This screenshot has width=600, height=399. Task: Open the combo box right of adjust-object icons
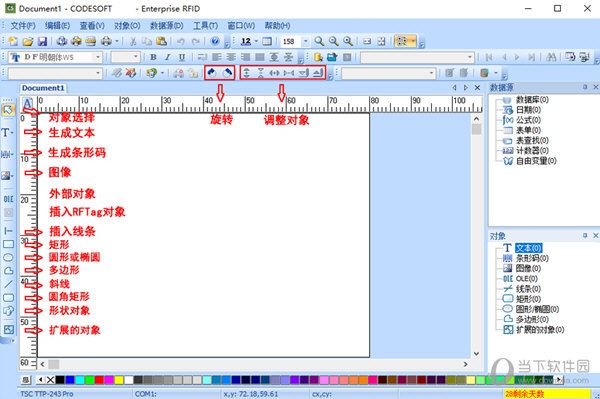(388, 73)
